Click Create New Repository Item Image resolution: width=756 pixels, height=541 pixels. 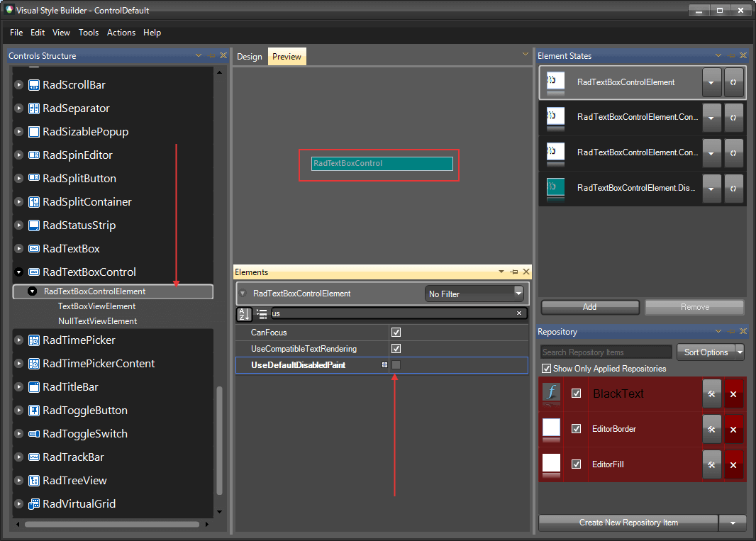coord(628,523)
